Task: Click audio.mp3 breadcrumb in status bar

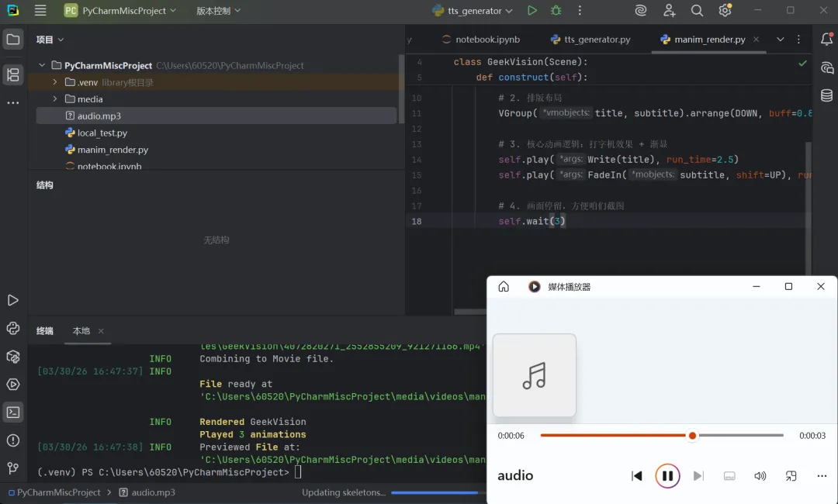Action: coord(147,492)
